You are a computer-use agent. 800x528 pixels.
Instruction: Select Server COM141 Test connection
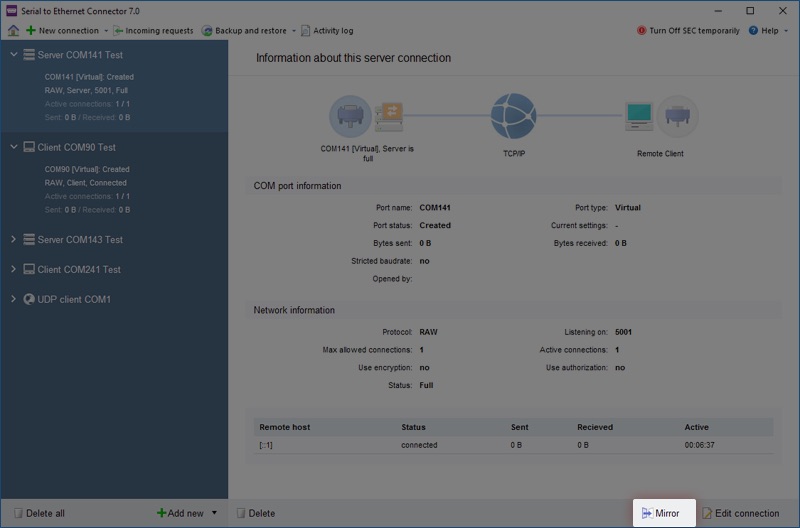80,55
